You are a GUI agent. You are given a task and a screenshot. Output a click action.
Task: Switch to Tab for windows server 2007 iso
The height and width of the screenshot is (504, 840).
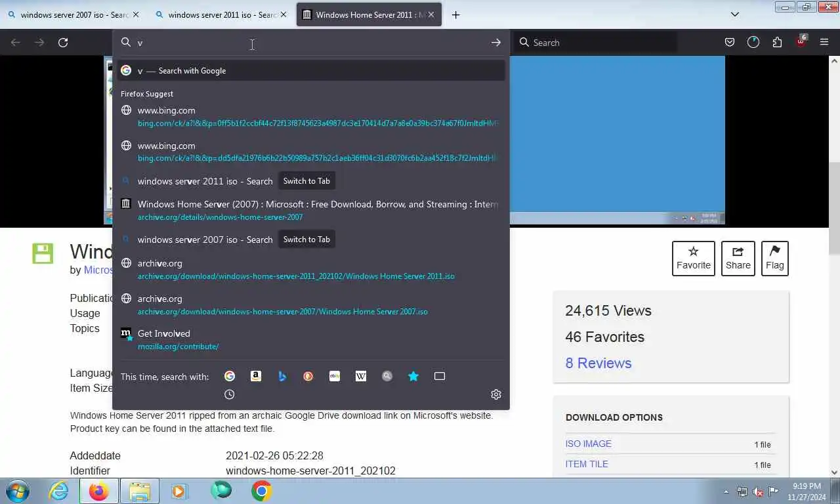point(306,240)
